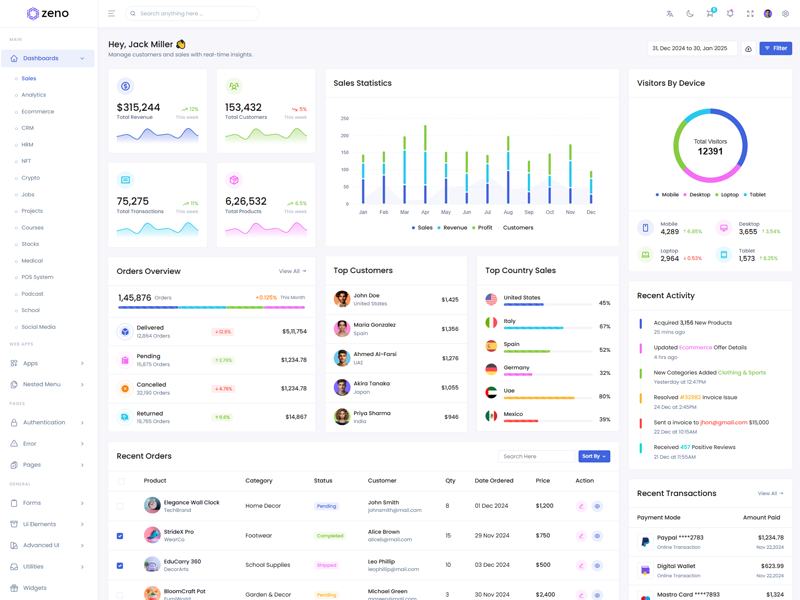The image size is (800, 600).
Task: Open Analytics in the sidebar
Action: pyautogui.click(x=34, y=95)
